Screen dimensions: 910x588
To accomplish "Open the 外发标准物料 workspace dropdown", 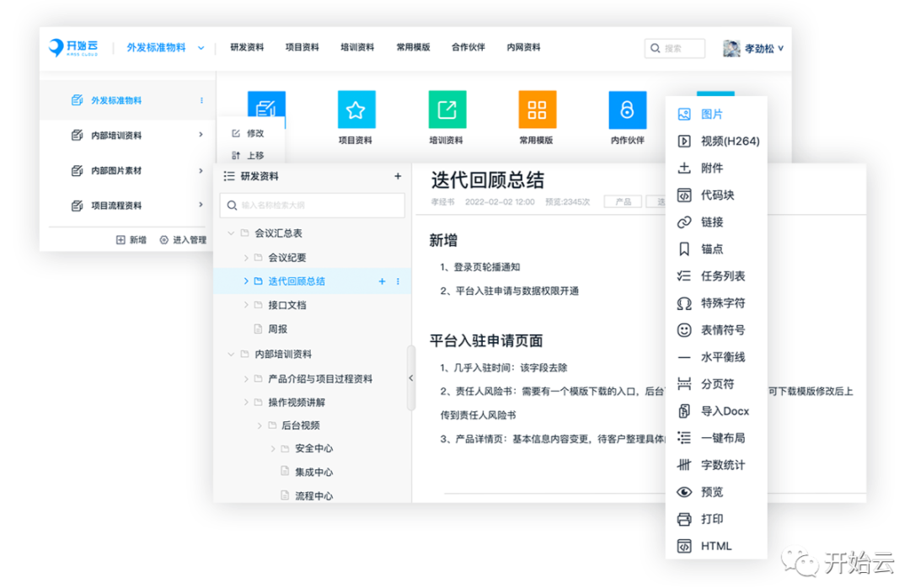I will [x=201, y=48].
